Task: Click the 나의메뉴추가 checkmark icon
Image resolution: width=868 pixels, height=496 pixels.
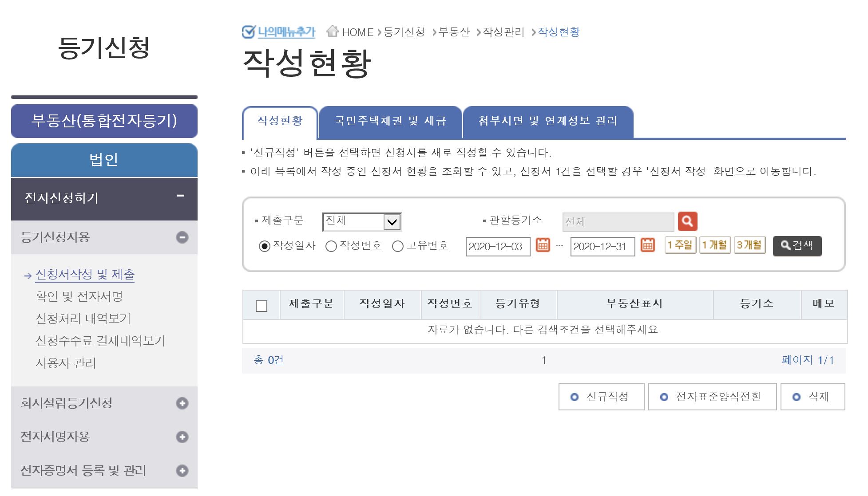Action: click(x=248, y=32)
